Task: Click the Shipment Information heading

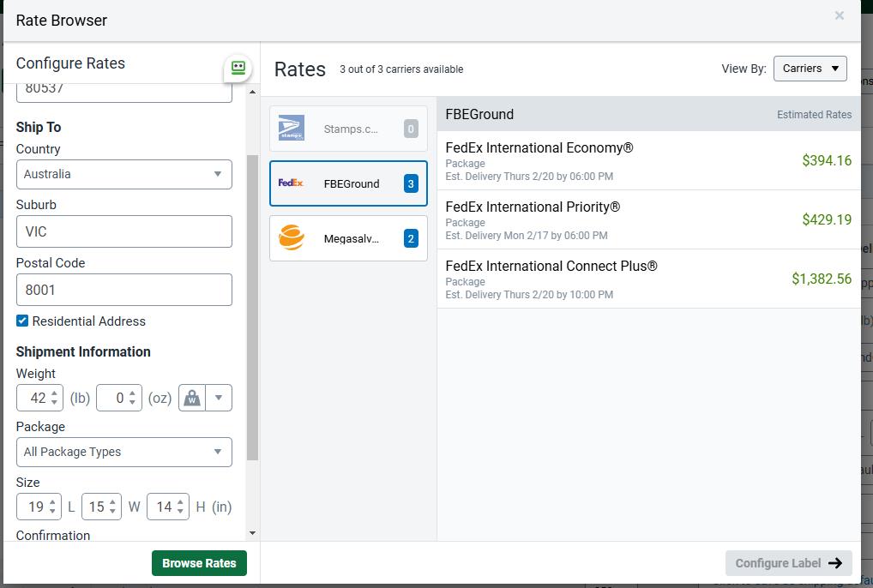Action: point(83,351)
